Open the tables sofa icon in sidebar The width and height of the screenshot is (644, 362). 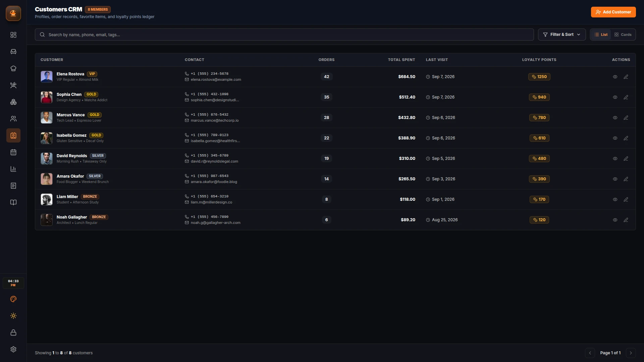[13, 52]
